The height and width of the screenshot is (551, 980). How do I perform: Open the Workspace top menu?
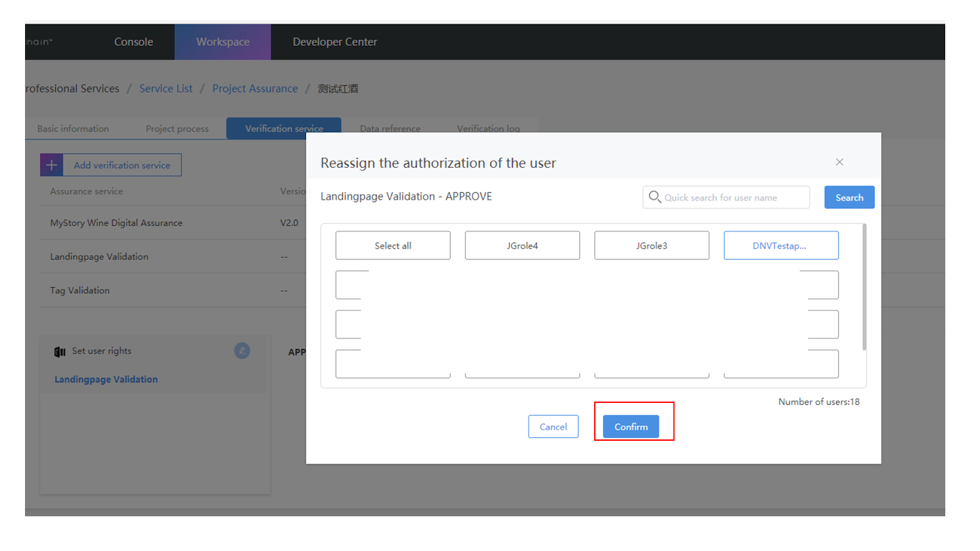point(223,42)
